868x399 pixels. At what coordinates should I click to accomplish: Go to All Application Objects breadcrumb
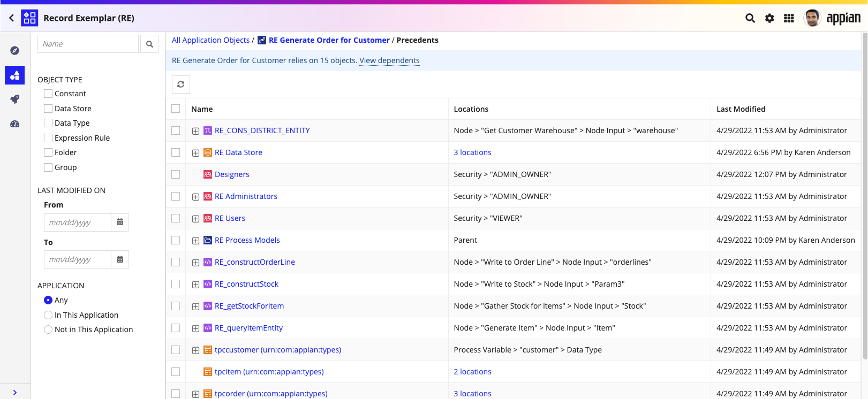(210, 40)
